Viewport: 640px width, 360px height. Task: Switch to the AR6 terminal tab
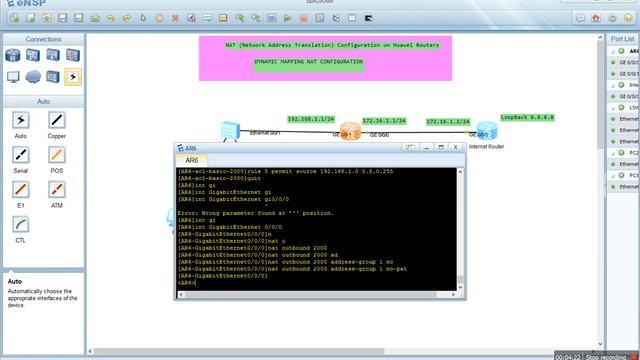click(191, 160)
